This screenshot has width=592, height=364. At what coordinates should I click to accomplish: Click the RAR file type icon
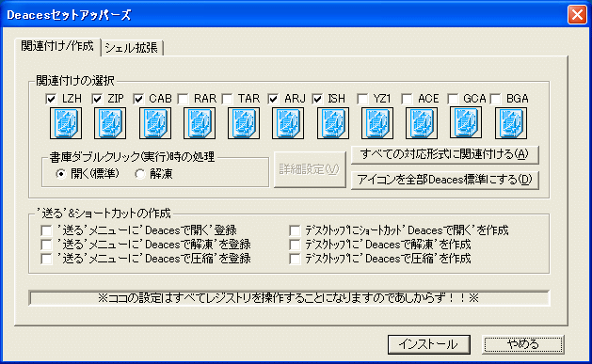[200, 123]
